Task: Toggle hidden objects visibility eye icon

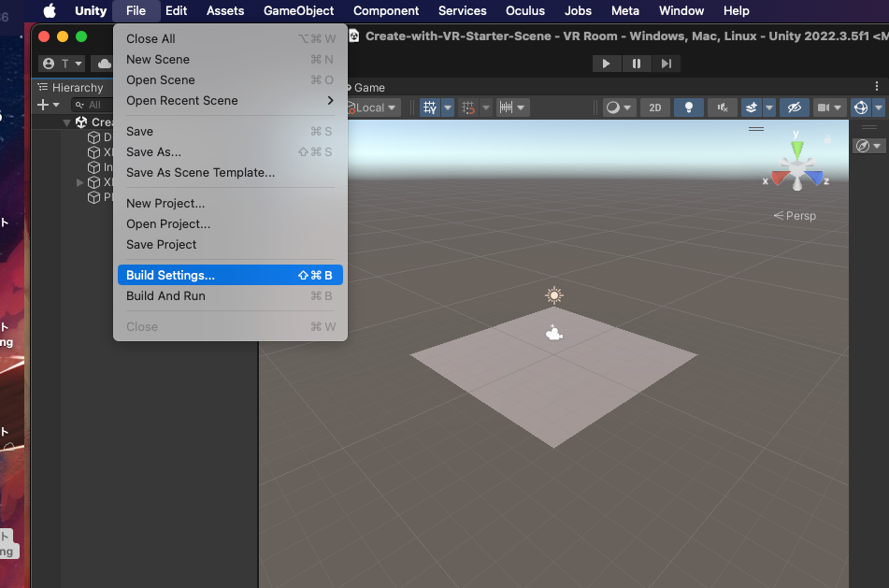Action: [x=795, y=108]
